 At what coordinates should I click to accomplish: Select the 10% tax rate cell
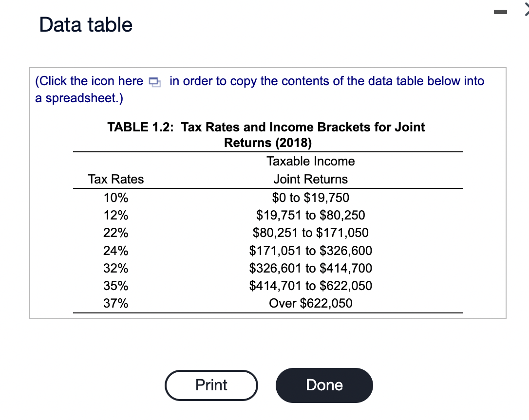point(116,198)
